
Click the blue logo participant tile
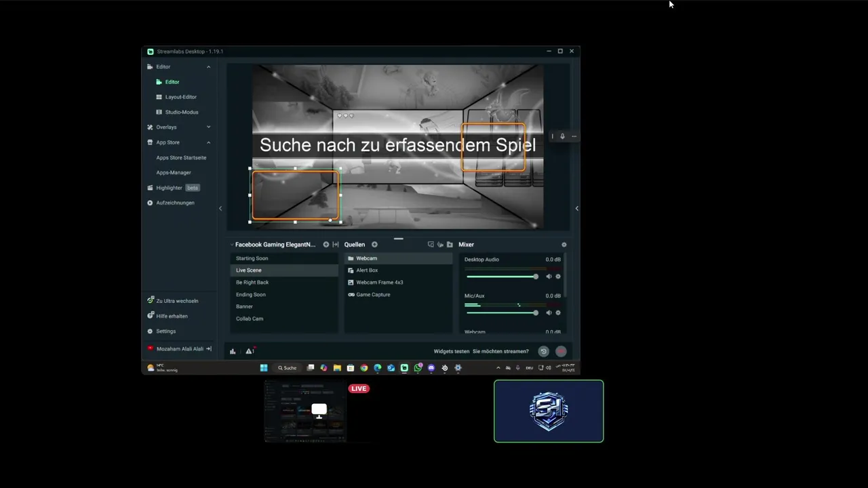click(549, 411)
